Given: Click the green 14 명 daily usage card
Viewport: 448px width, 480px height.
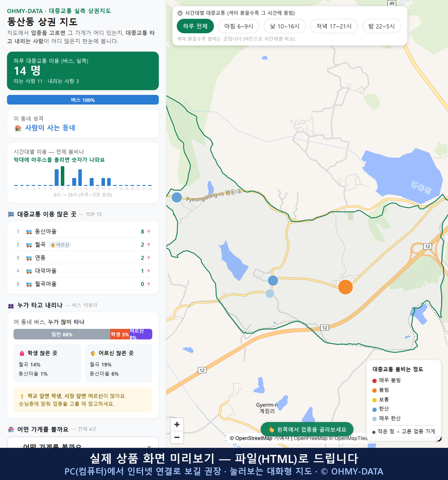Looking at the screenshot, I should click(83, 71).
